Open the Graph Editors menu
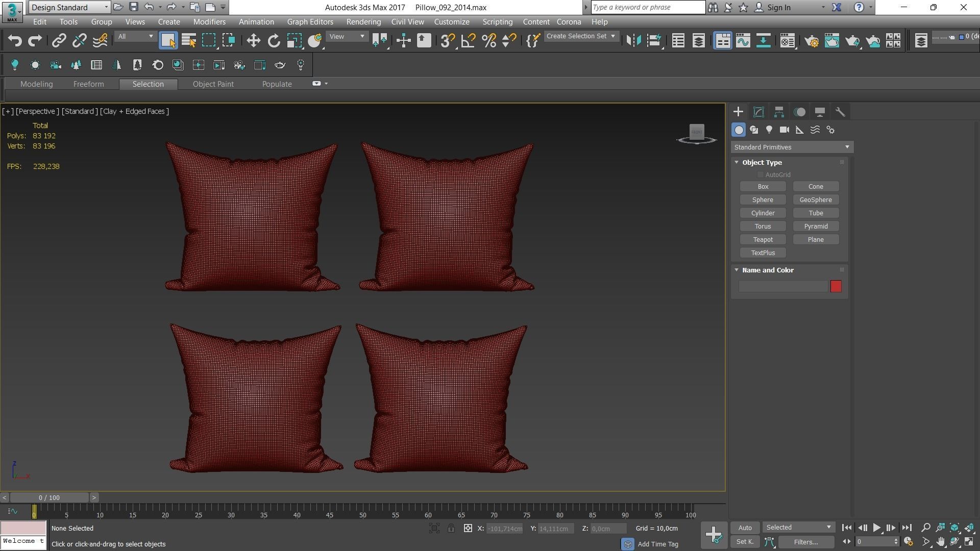Image resolution: width=980 pixels, height=551 pixels. [310, 22]
